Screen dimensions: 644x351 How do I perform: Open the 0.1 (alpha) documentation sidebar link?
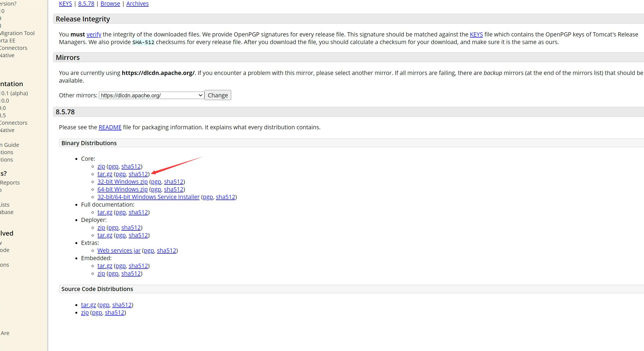point(14,93)
